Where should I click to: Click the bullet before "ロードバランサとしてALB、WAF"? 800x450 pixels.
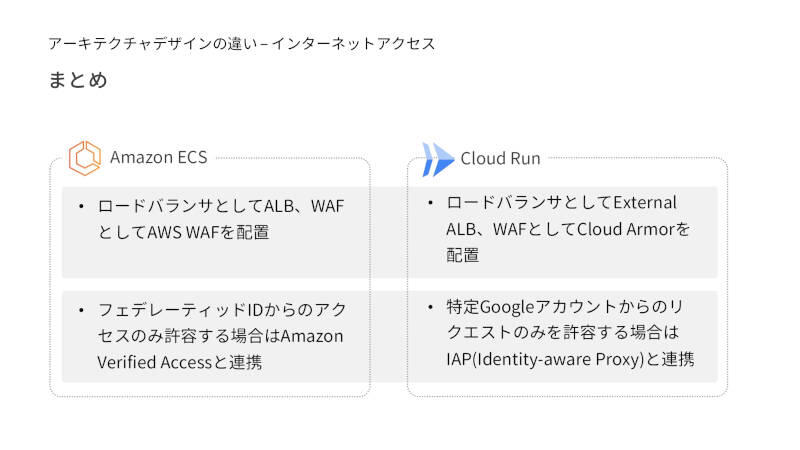pyautogui.click(x=81, y=206)
